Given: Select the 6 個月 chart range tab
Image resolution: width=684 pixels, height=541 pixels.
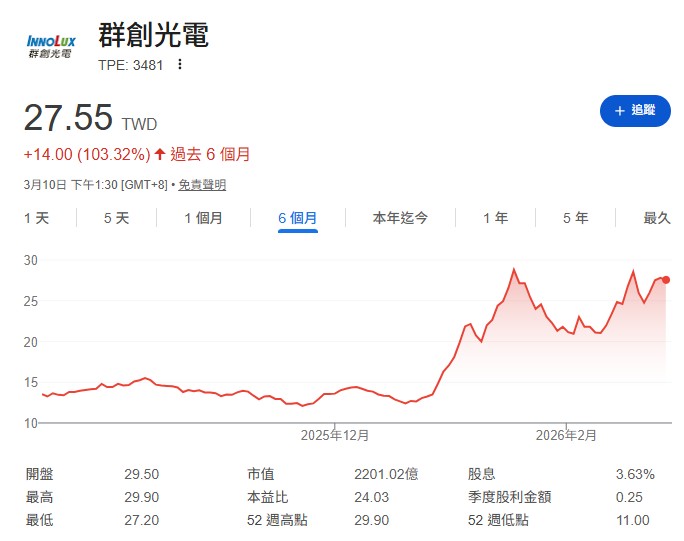Looking at the screenshot, I should tap(298, 218).
